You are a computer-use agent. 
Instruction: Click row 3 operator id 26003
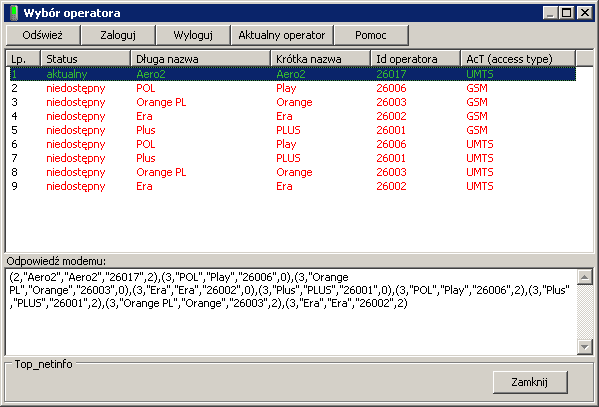click(391, 102)
